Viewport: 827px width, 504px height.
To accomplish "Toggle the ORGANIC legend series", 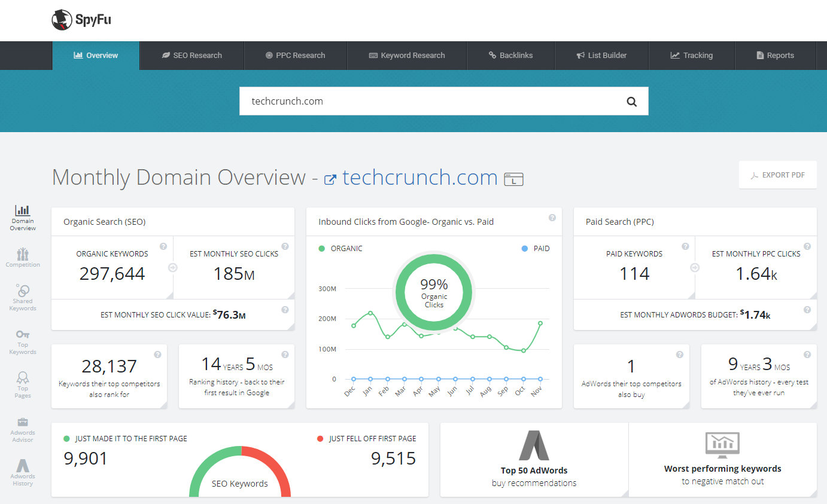I will 340,248.
